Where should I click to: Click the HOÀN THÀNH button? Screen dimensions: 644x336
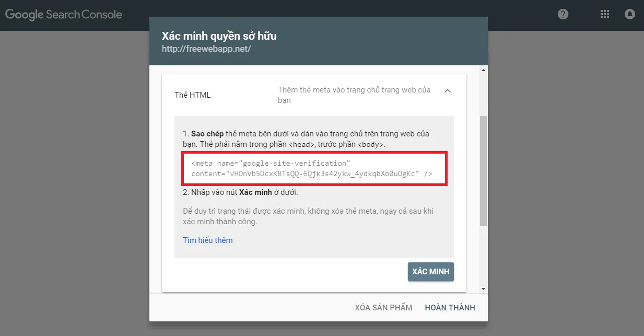450,308
